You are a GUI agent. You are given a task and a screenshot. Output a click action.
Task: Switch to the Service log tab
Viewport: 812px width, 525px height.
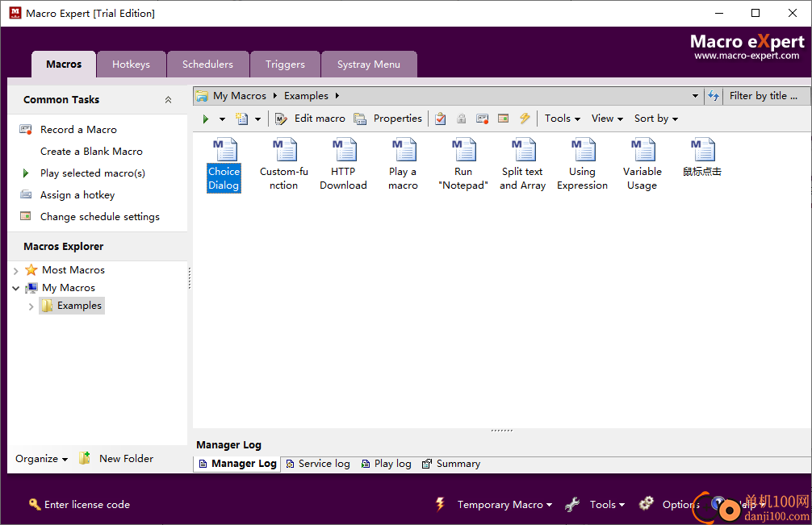coord(318,464)
